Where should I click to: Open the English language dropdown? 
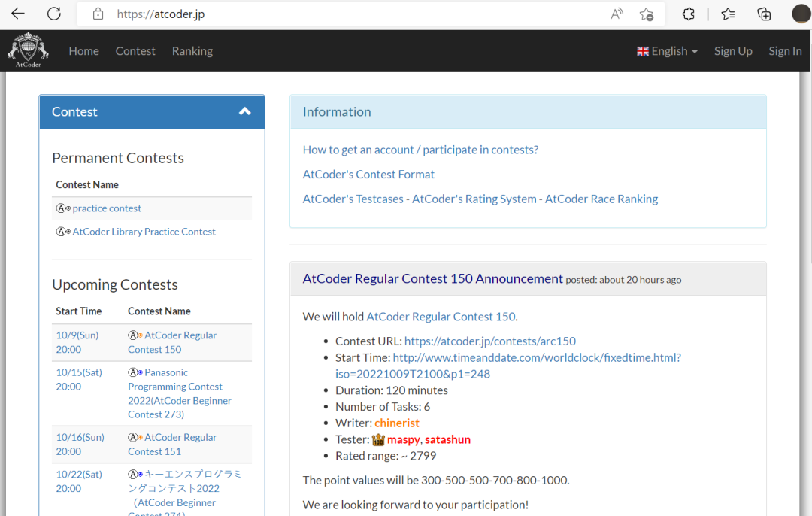click(668, 51)
